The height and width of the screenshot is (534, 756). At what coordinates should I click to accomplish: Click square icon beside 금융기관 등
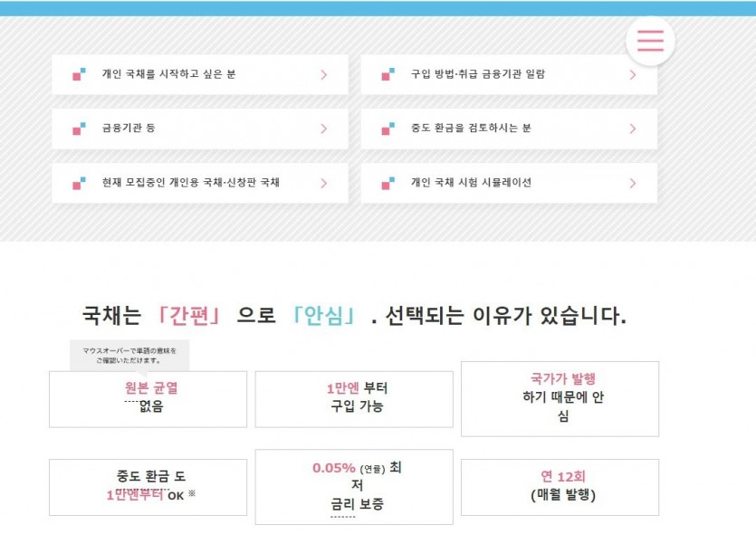(79, 129)
